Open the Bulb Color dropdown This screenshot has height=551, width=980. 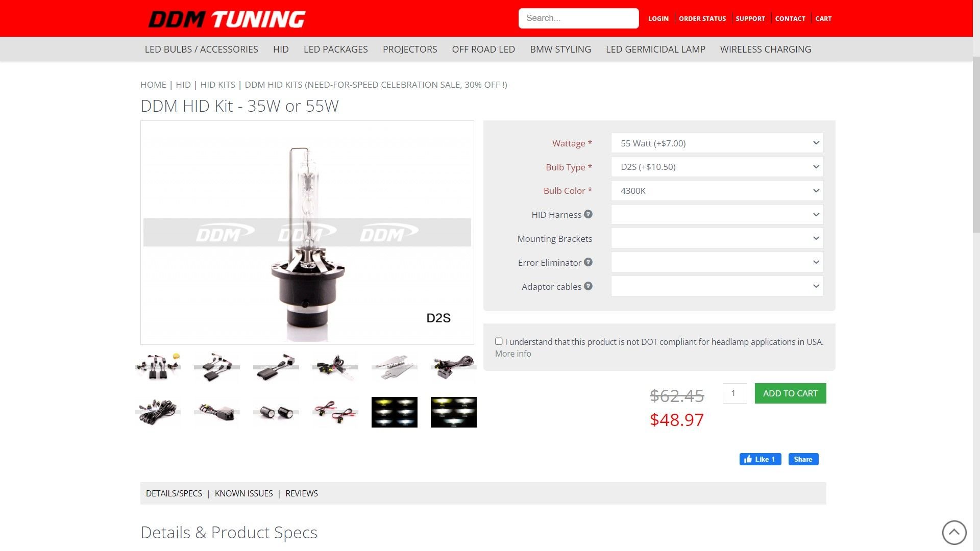point(717,191)
